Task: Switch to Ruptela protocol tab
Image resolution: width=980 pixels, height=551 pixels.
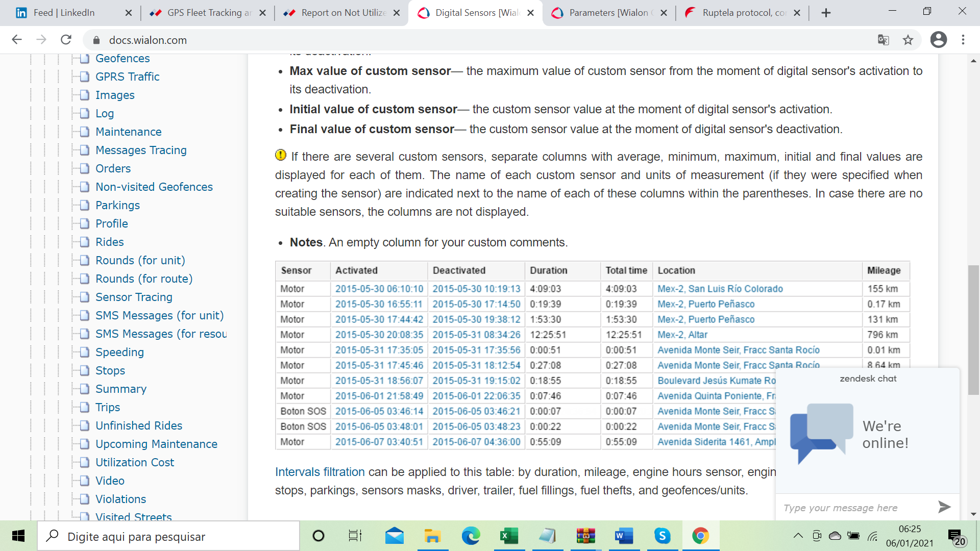Action: [743, 13]
